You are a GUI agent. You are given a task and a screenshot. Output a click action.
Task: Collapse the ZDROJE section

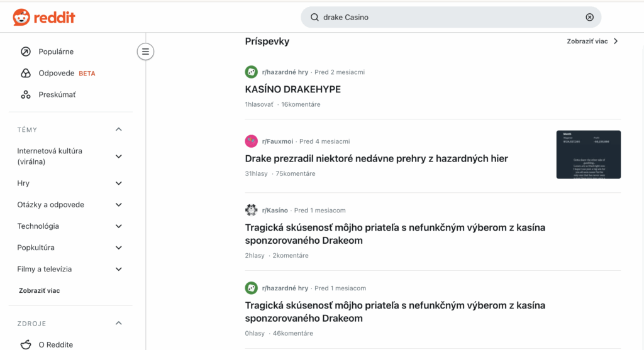(119, 324)
